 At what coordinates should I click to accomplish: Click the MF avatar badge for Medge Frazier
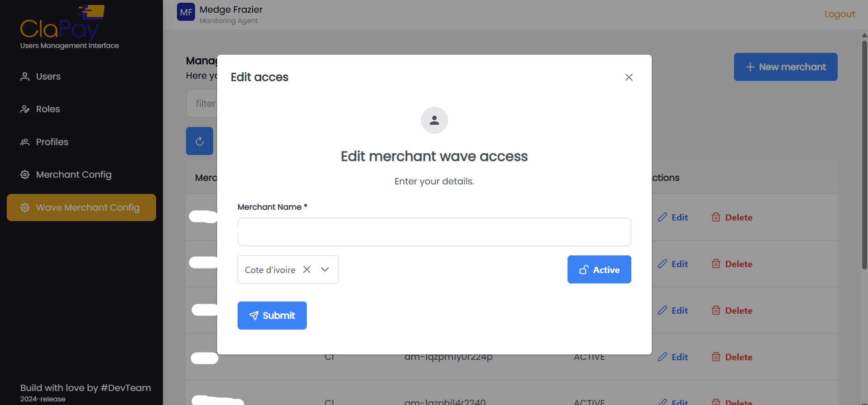(x=186, y=12)
